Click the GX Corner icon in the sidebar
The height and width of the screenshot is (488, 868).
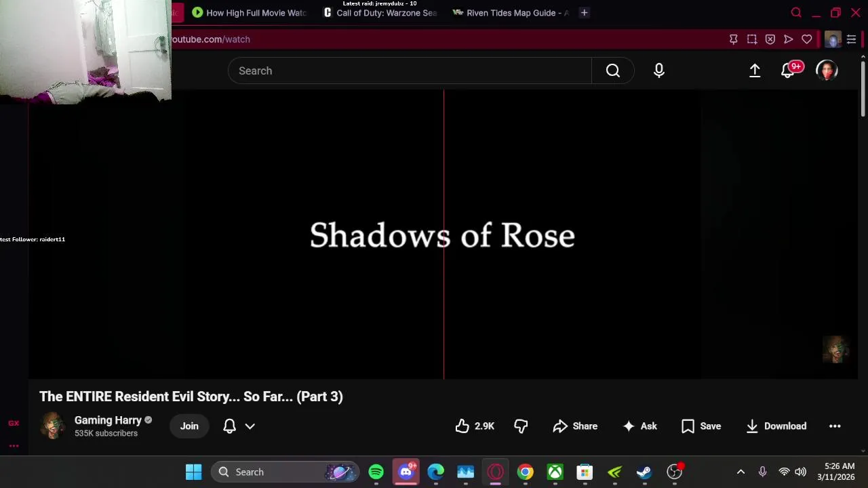click(14, 423)
